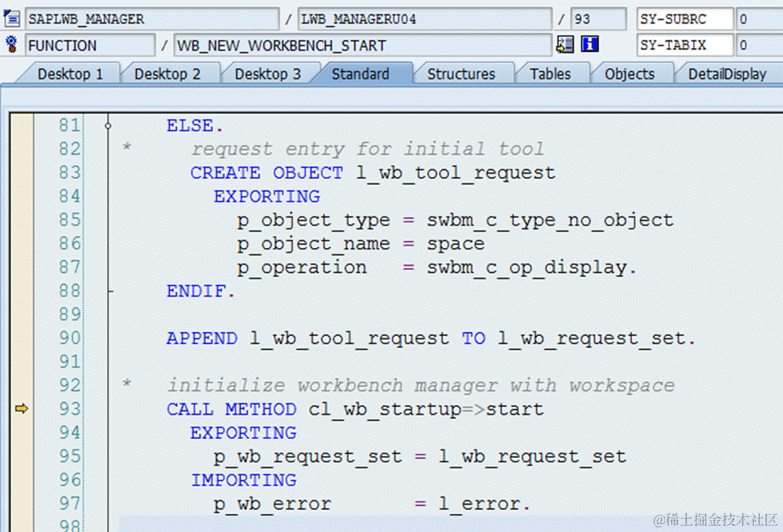Click the WB_NEW_WORKBENCH_START field
The image size is (783, 532).
(x=363, y=46)
